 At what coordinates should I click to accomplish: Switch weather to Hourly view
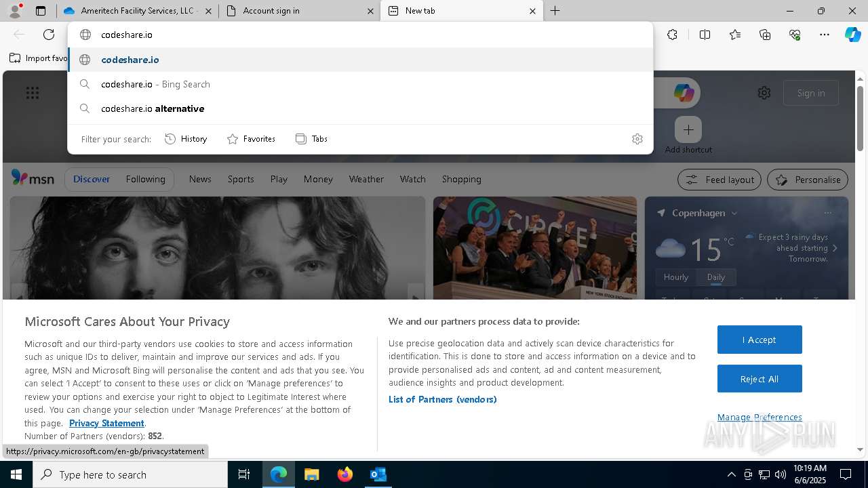click(x=676, y=277)
